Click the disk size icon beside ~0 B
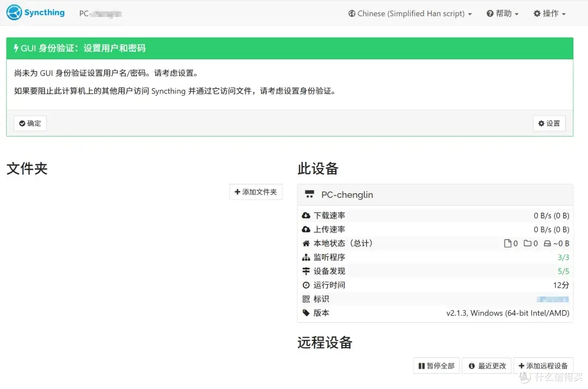588x389 pixels. click(548, 244)
